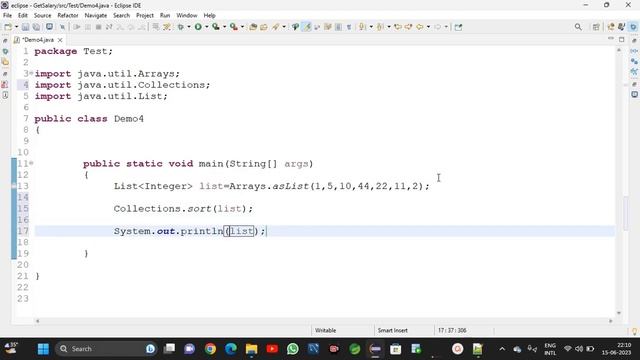Run the program with green Run icon
The height and width of the screenshot is (360, 640).
click(198, 27)
